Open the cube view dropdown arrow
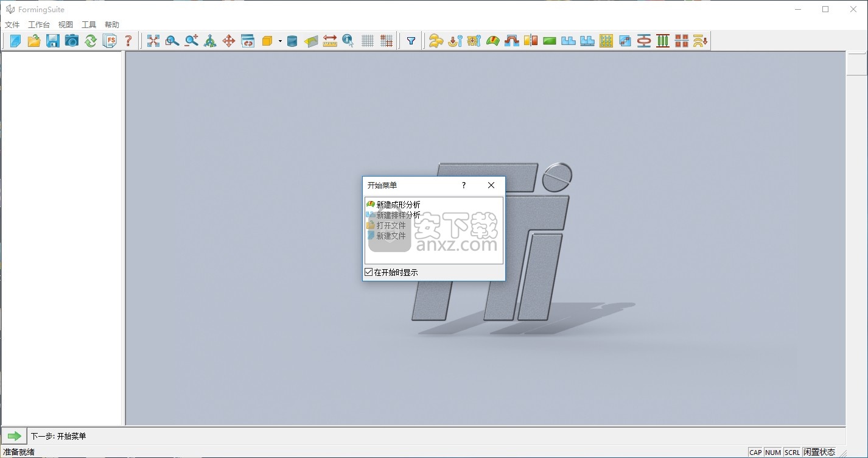The image size is (868, 458). (280, 41)
